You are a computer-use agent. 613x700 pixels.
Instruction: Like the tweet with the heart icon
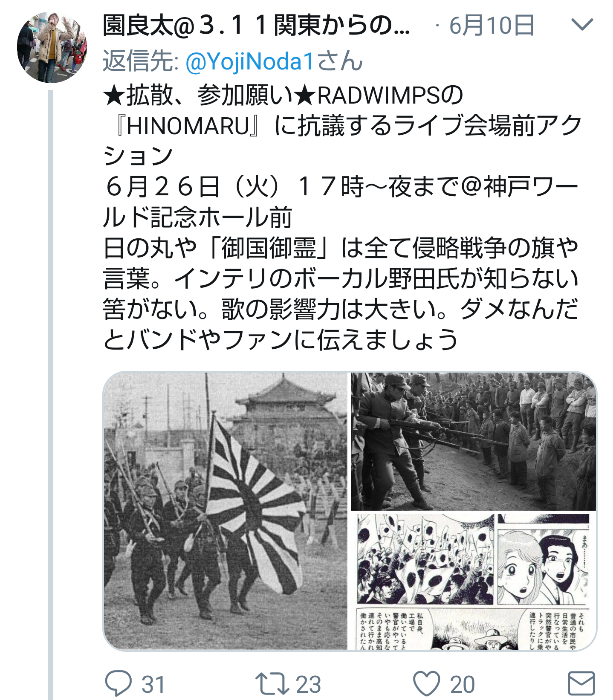tap(426, 684)
